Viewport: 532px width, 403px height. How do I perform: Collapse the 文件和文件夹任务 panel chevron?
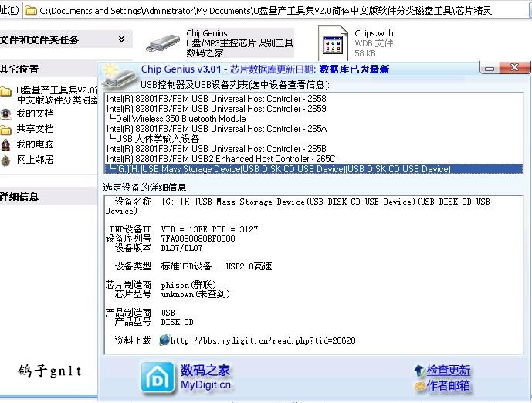click(x=122, y=39)
